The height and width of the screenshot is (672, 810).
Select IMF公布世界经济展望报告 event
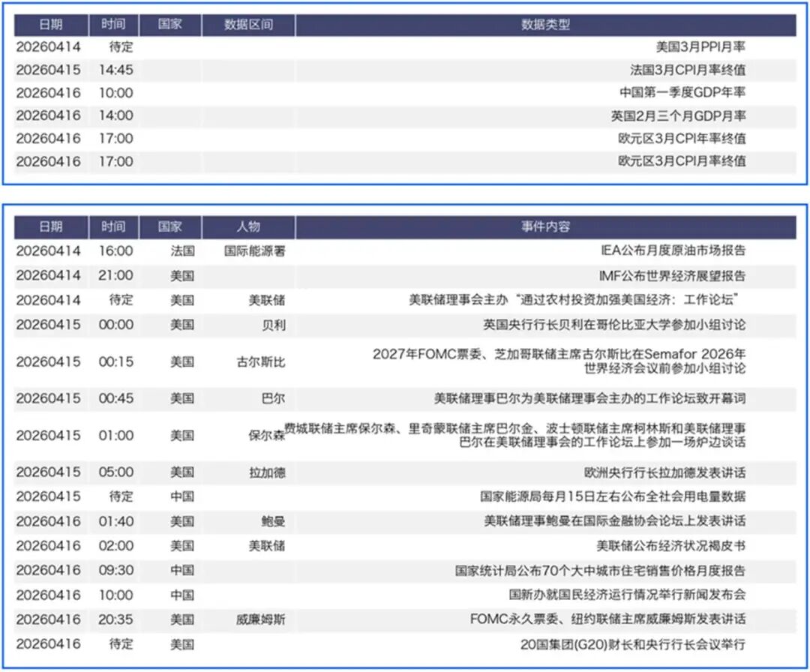673,276
